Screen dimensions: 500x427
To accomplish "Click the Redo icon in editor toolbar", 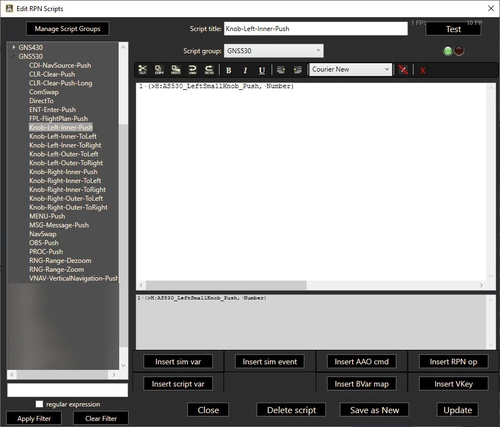I will click(209, 69).
